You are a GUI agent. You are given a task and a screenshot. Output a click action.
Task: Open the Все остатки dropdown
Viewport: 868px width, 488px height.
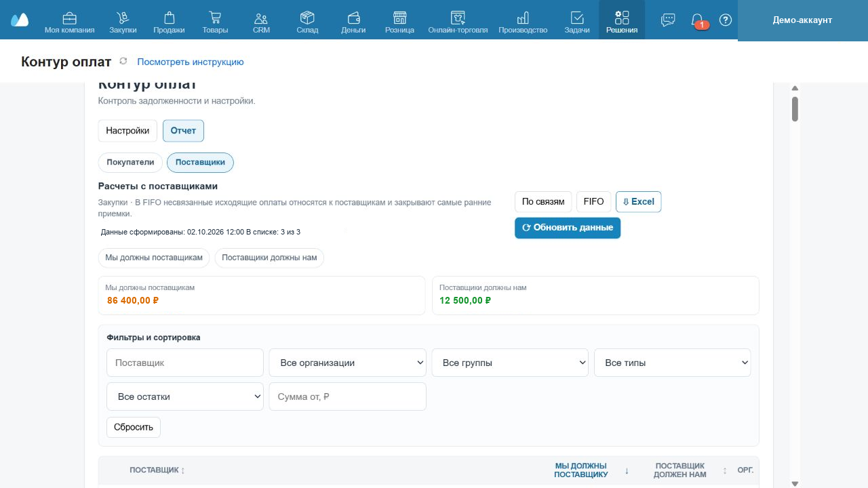[x=184, y=396]
